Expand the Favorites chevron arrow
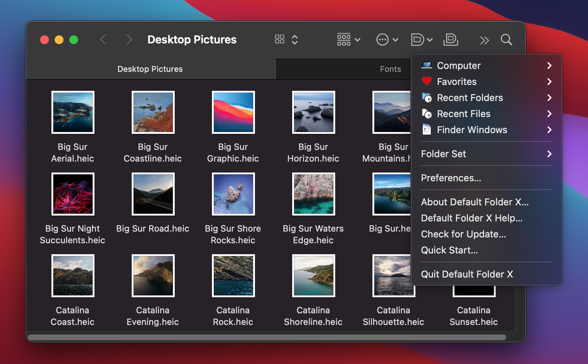 pyautogui.click(x=549, y=82)
